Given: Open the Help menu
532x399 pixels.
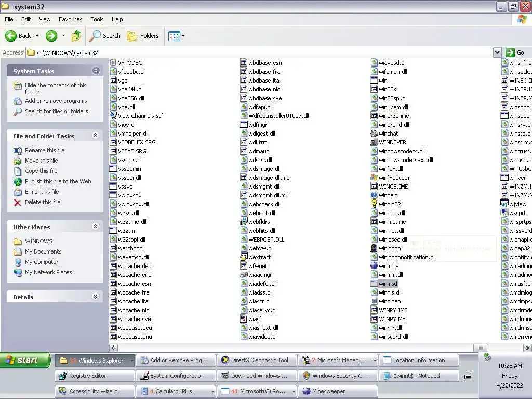Looking at the screenshot, I should pos(117,19).
